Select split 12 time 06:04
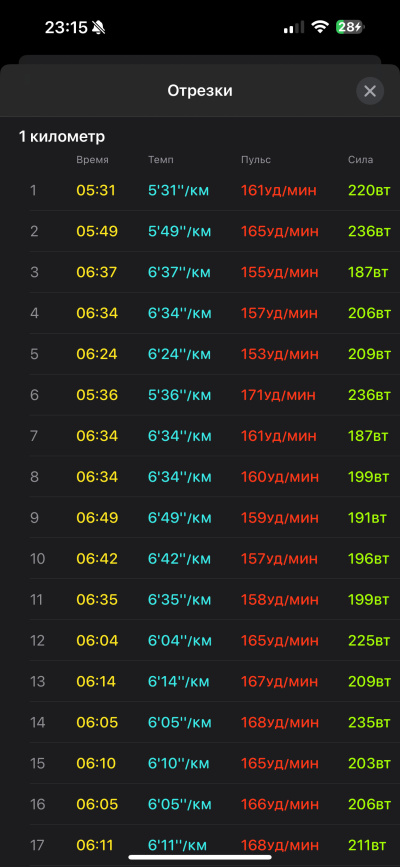Viewport: 400px width, 867px height. tap(97, 641)
